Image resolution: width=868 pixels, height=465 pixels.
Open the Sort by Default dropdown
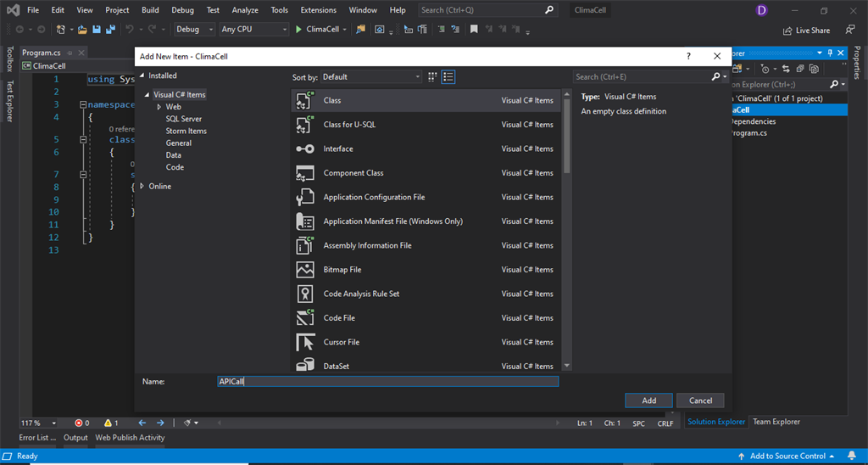pyautogui.click(x=371, y=76)
